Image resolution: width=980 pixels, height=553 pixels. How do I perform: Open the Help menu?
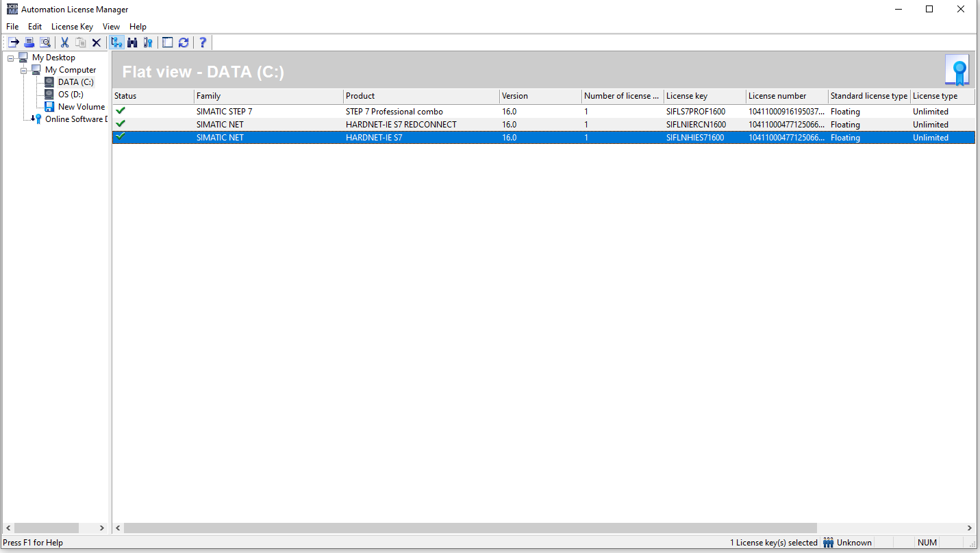point(138,27)
